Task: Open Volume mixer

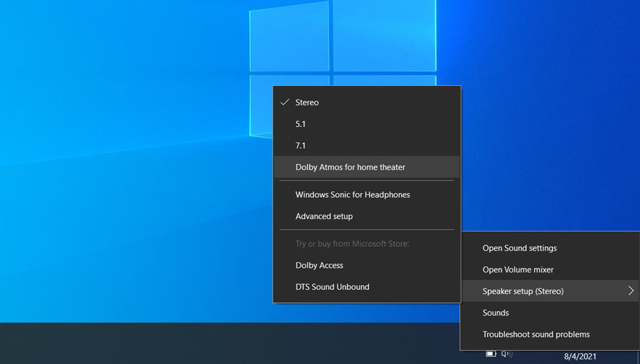Action: (550, 270)
